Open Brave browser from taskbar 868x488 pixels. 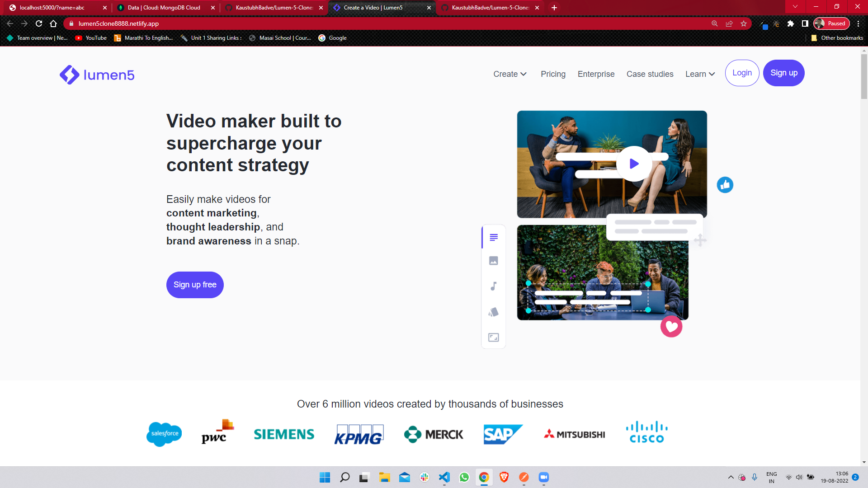tap(504, 477)
